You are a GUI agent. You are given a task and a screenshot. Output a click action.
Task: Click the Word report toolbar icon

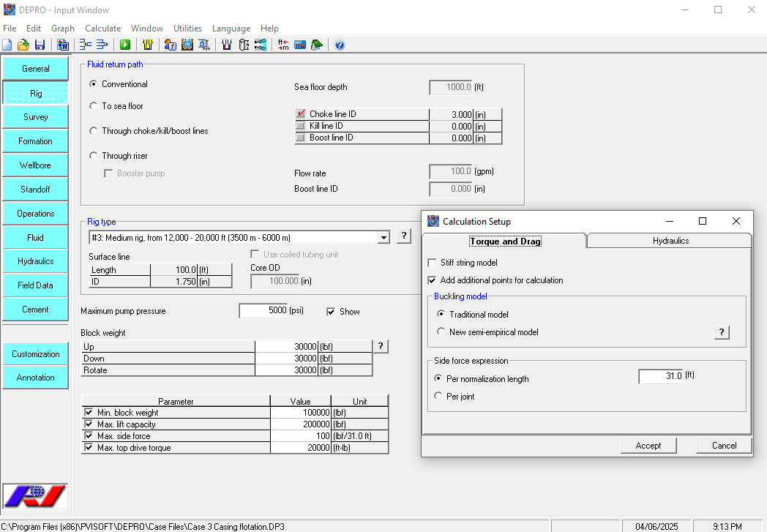(63, 45)
